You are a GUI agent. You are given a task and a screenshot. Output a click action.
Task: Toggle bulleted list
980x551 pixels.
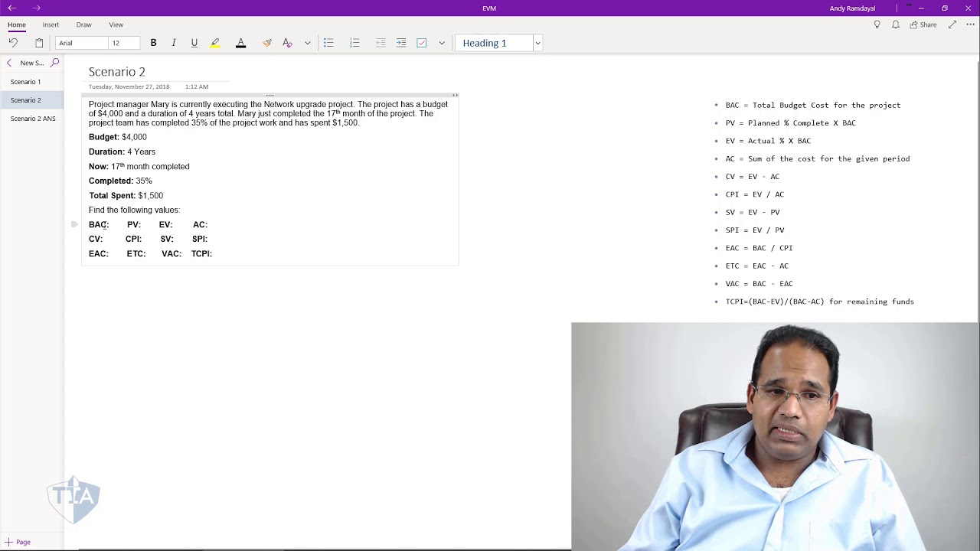pos(328,43)
